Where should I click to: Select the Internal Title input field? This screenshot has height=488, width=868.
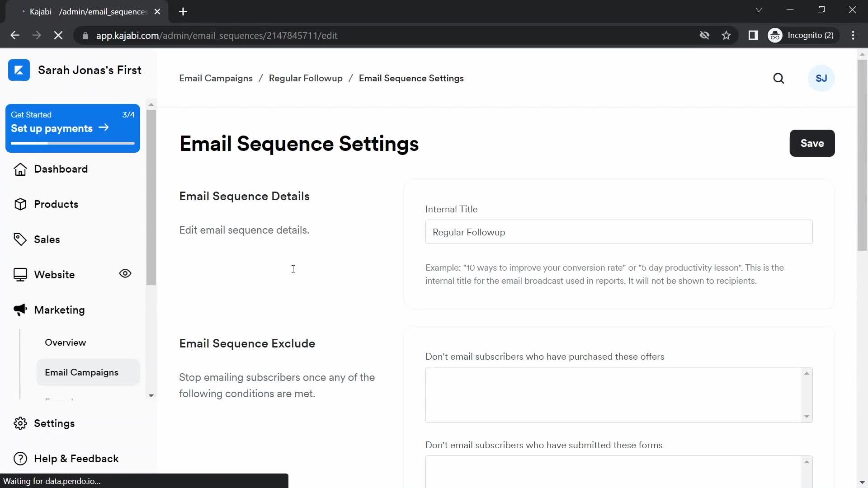(619, 232)
